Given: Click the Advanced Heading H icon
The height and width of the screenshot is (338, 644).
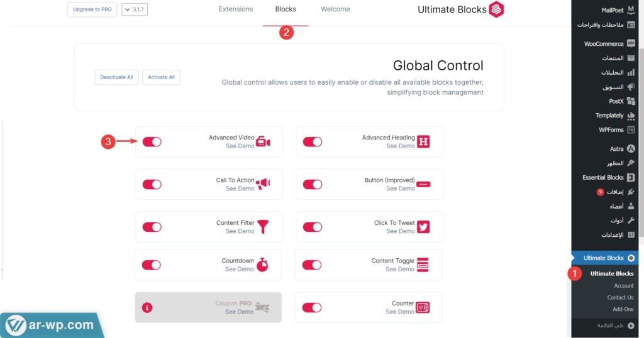Looking at the screenshot, I should click(x=423, y=142).
